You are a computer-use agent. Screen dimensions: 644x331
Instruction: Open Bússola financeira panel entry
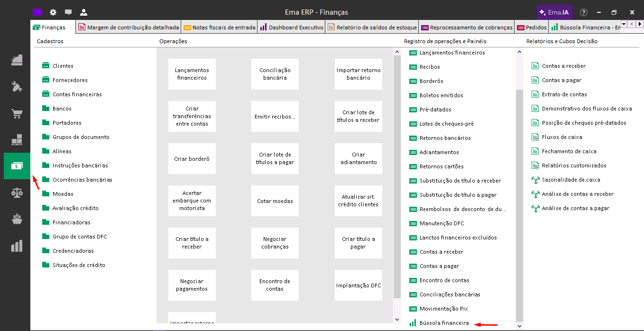[444, 323]
